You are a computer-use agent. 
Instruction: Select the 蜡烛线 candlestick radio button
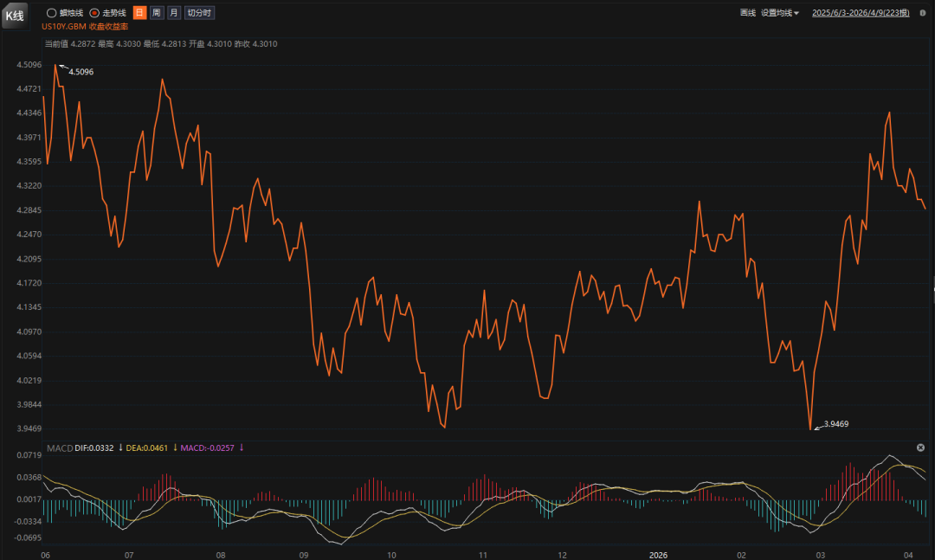click(x=51, y=13)
